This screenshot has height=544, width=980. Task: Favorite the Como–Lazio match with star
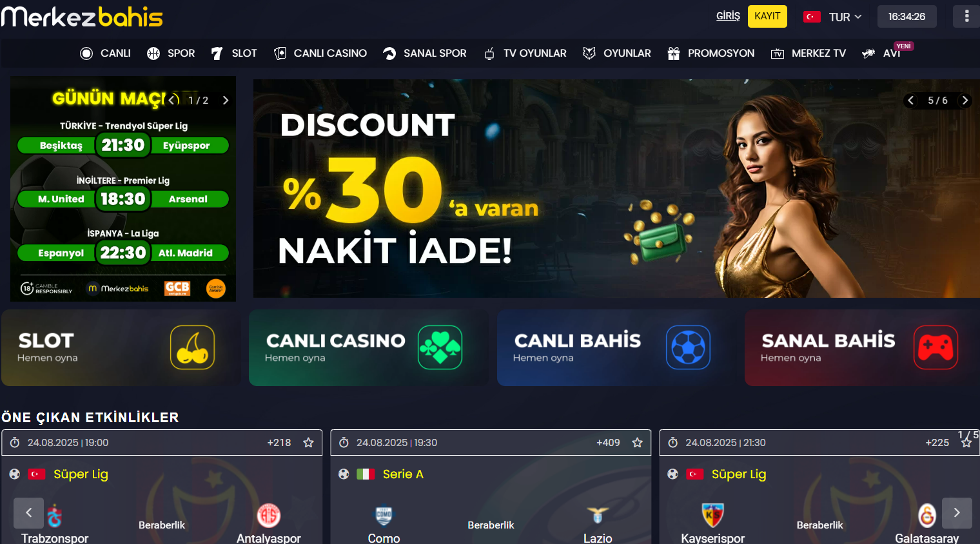click(x=638, y=443)
